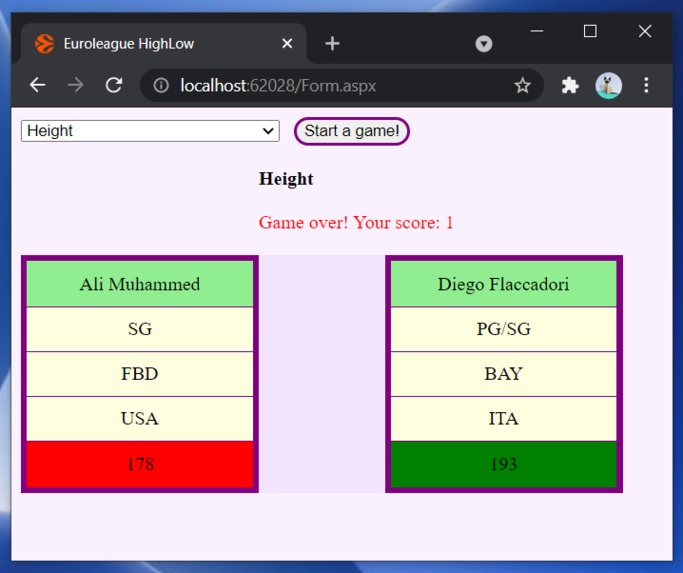The width and height of the screenshot is (683, 573).
Task: Click the Game over score message
Action: (x=356, y=223)
